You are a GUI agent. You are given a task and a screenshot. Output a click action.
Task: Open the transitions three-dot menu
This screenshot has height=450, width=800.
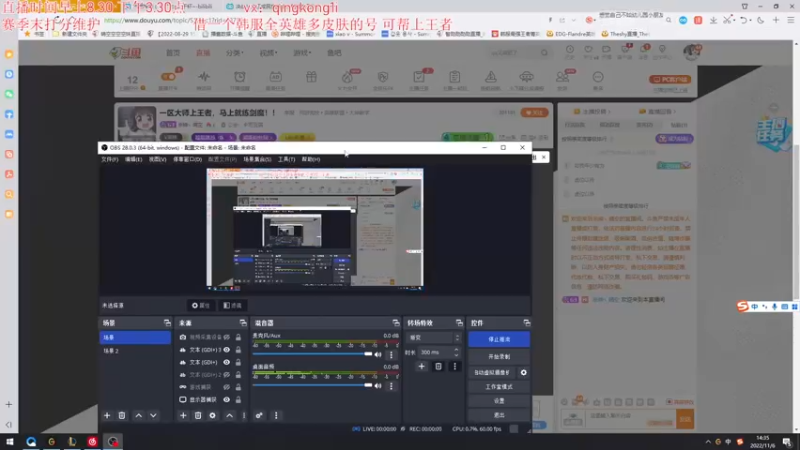455,366
